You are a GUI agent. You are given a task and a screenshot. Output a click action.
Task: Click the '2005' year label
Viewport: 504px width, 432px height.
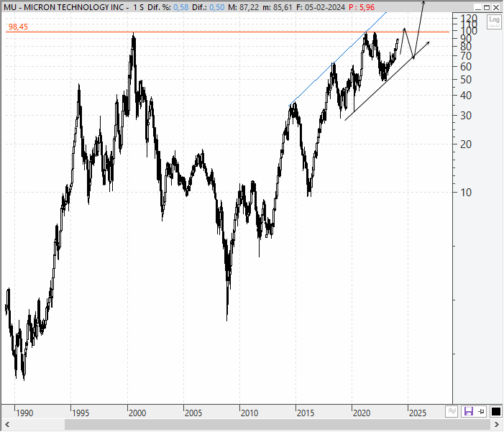pyautogui.click(x=193, y=413)
